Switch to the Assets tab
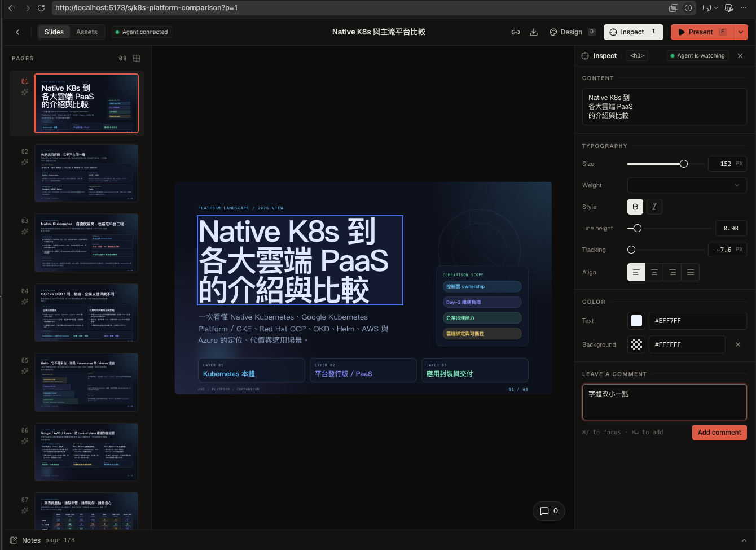 (x=87, y=32)
